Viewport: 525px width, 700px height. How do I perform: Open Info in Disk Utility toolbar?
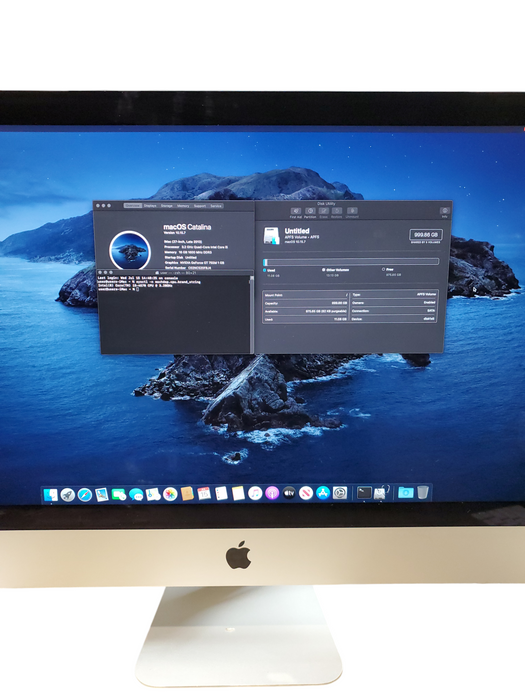445,212
